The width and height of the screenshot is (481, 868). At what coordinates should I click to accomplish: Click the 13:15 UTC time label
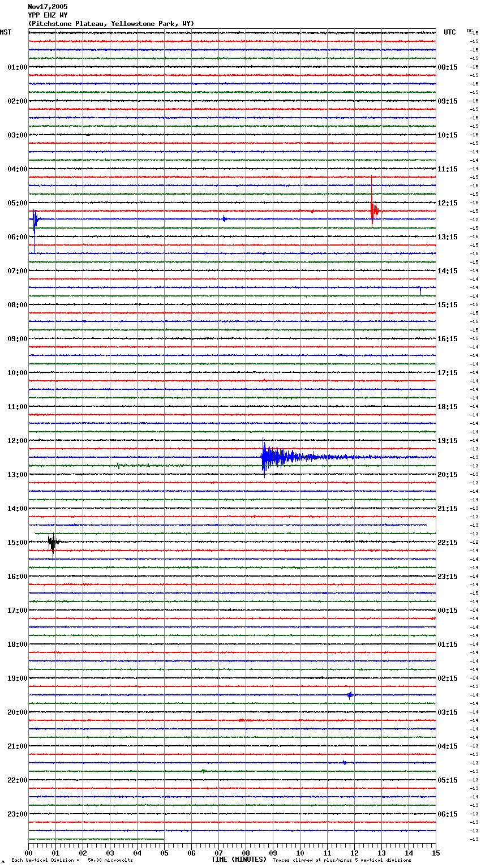point(448,237)
